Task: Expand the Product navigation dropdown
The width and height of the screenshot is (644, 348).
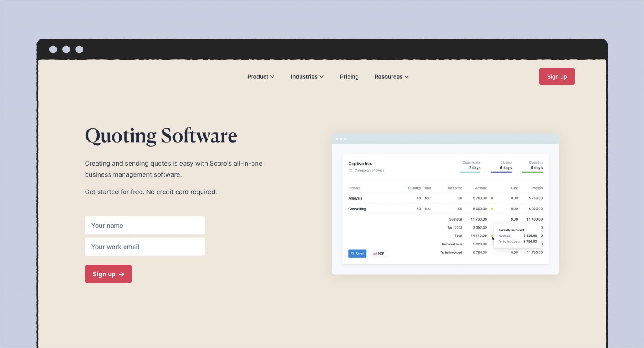Action: click(x=260, y=77)
